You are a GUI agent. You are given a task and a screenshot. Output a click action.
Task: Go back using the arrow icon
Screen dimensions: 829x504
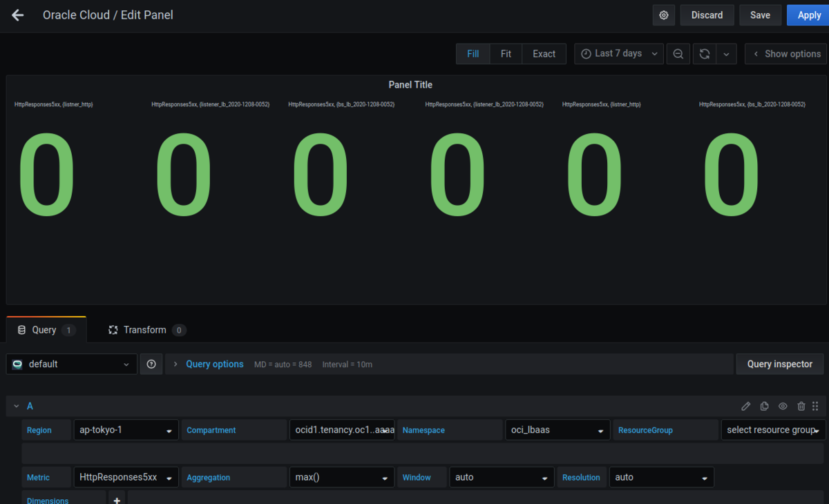[x=18, y=14]
